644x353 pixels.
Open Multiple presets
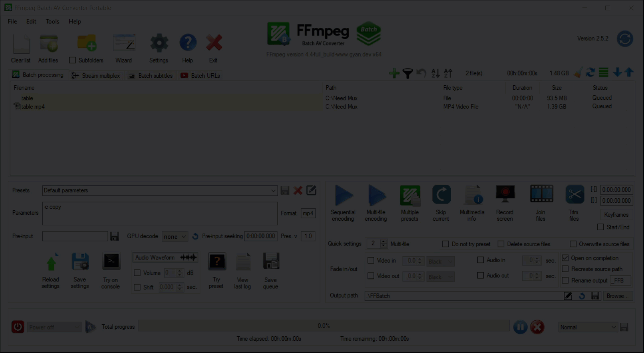(410, 196)
